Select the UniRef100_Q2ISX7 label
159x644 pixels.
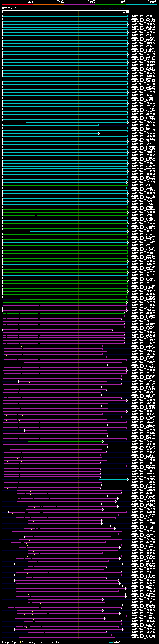pos(143,349)
